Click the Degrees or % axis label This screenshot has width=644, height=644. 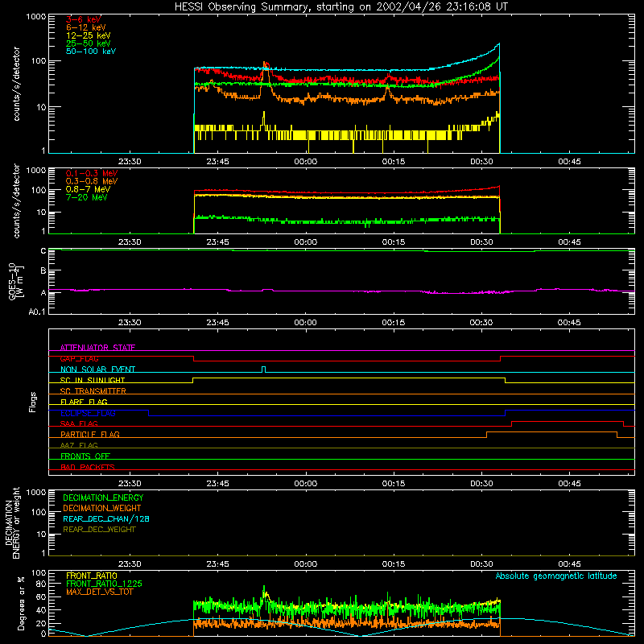coord(22,603)
